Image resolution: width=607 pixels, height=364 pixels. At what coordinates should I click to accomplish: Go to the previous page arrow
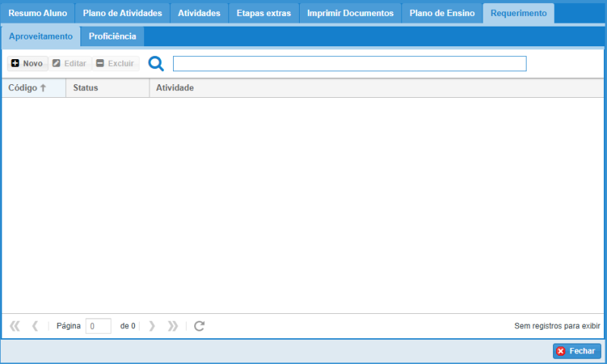pyautogui.click(x=35, y=326)
